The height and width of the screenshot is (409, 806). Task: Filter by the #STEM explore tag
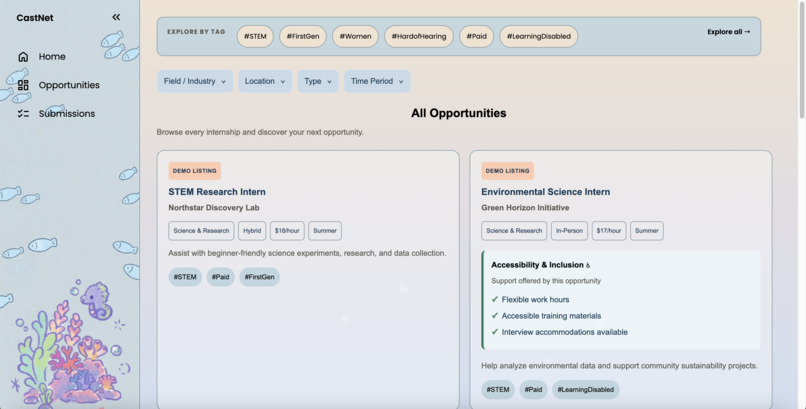[x=255, y=36]
